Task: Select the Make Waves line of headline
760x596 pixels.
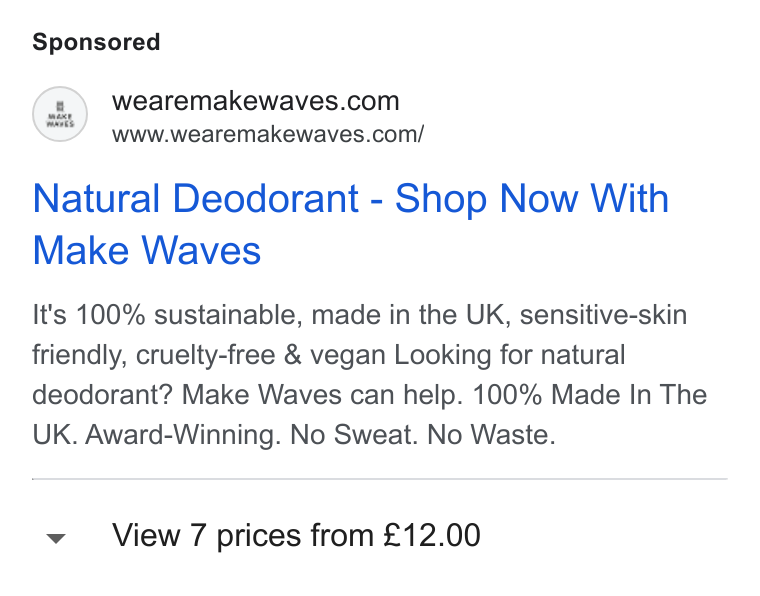Action: point(146,251)
